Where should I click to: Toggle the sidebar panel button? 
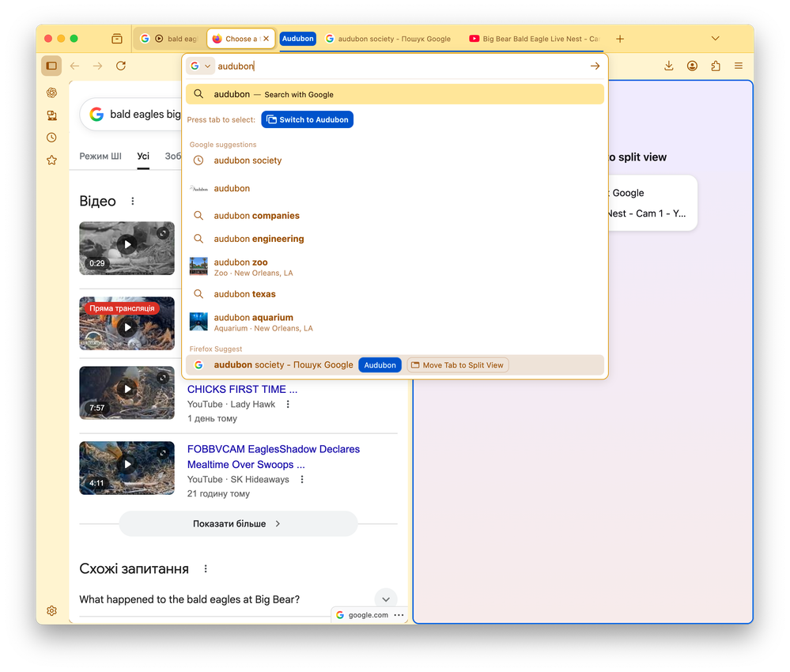[51, 66]
